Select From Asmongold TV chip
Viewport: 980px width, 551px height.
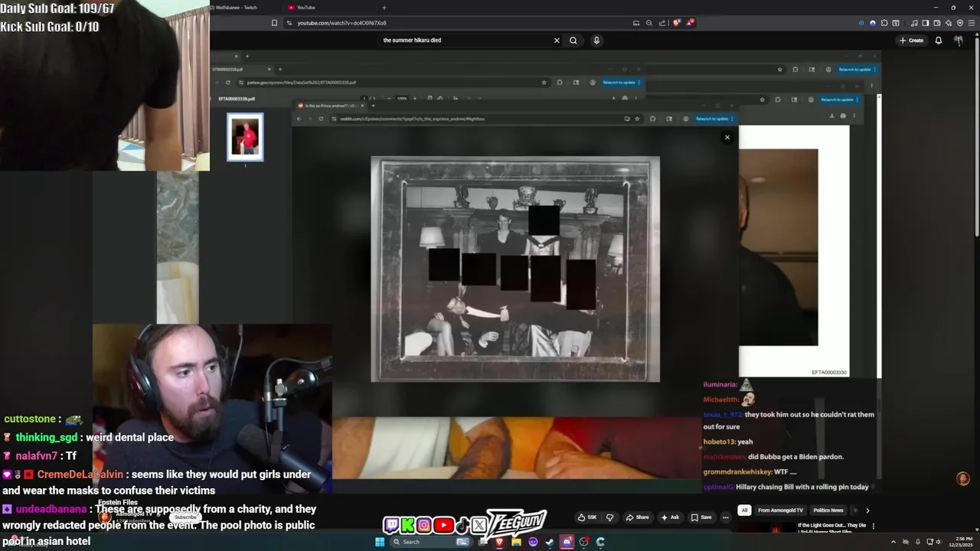click(780, 510)
